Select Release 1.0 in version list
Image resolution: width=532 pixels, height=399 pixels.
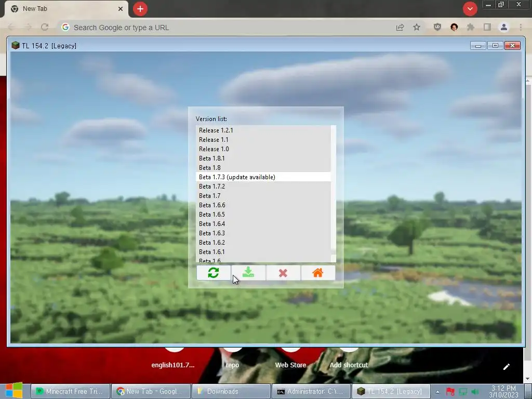[263, 149]
